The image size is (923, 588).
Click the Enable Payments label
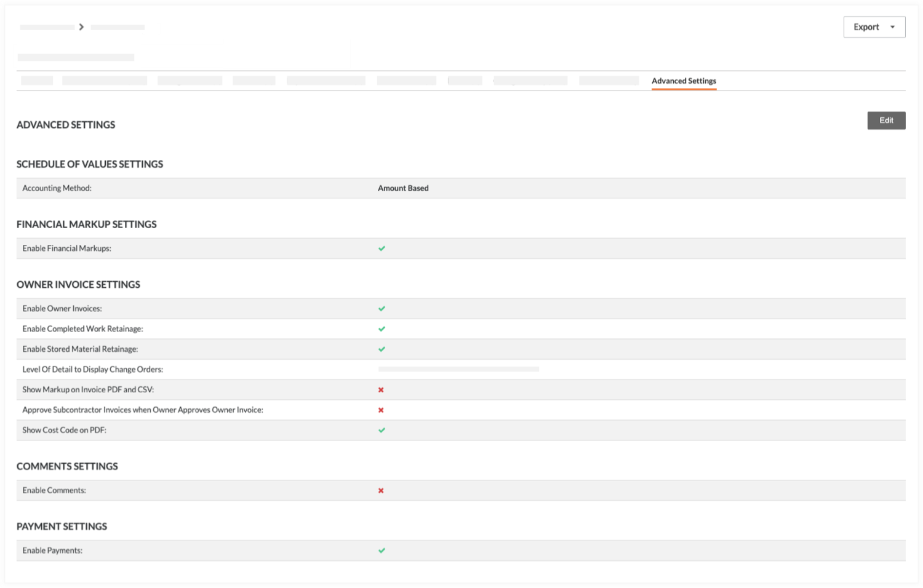(x=52, y=551)
